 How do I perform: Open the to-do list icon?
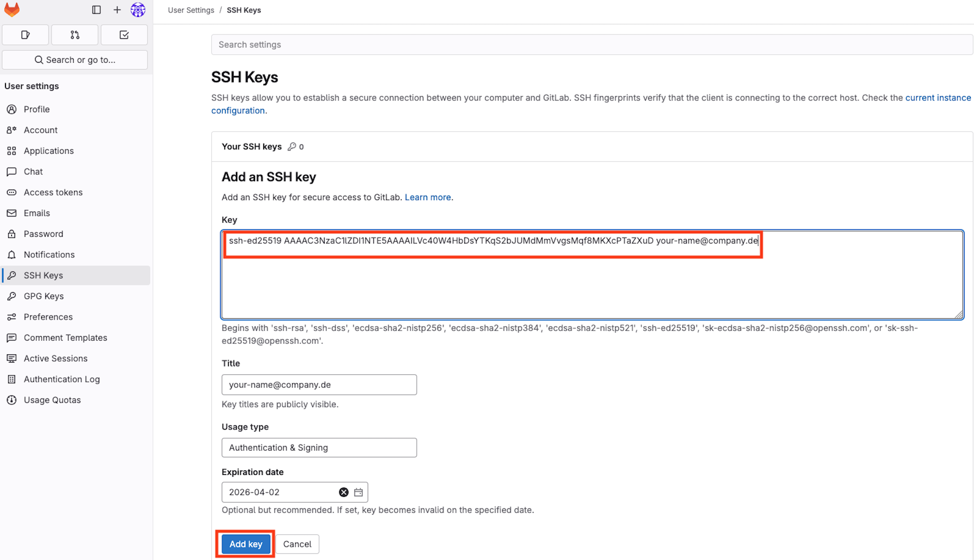[124, 35]
